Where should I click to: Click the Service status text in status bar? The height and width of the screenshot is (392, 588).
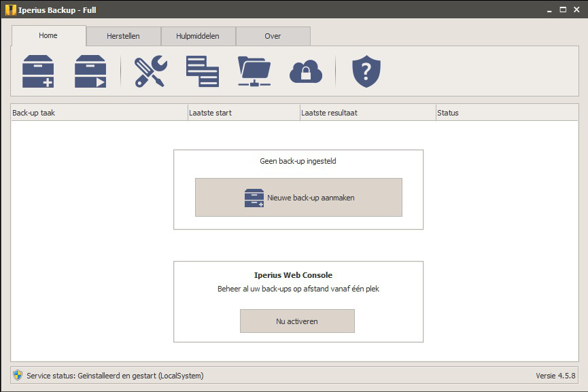[115, 376]
